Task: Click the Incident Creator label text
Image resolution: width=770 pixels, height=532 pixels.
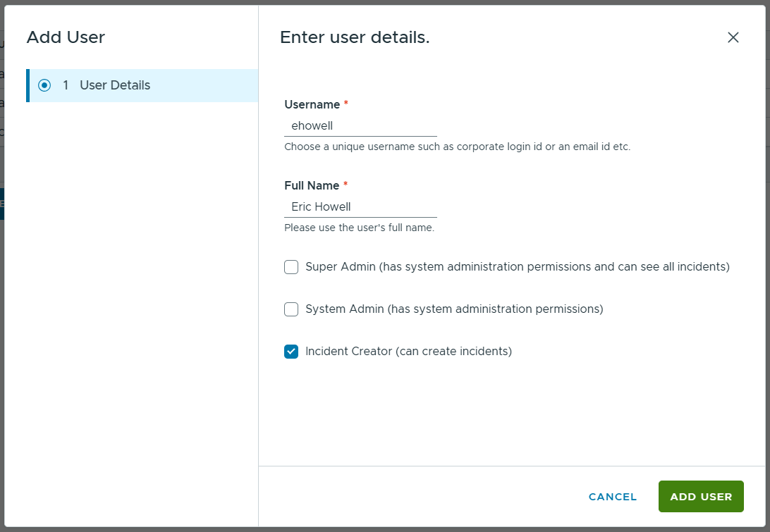Action: point(408,351)
